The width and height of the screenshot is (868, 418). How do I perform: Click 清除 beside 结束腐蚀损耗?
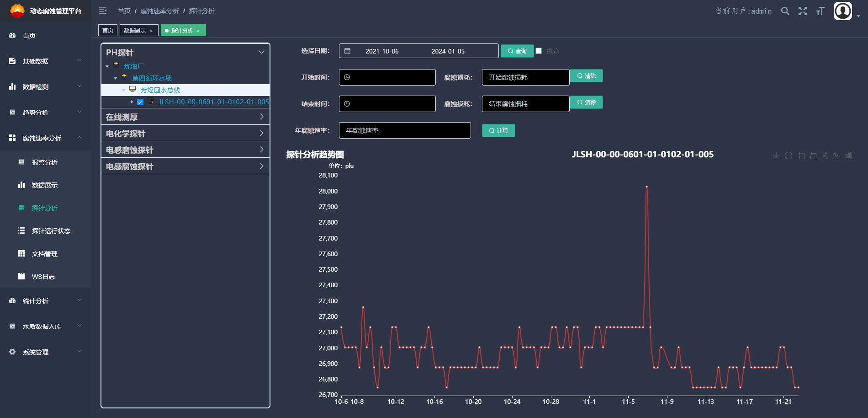pos(587,102)
